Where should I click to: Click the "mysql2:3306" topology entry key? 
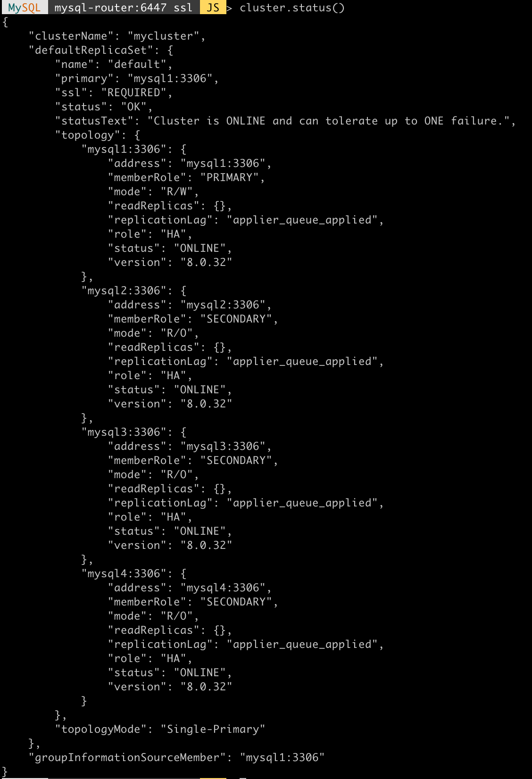click(x=124, y=291)
